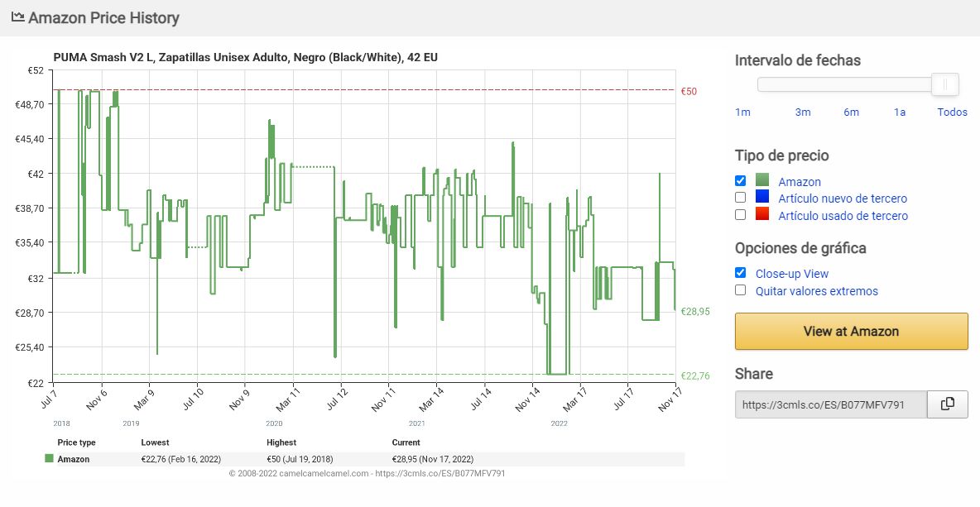Click the 2020 year label under chart

(x=274, y=423)
